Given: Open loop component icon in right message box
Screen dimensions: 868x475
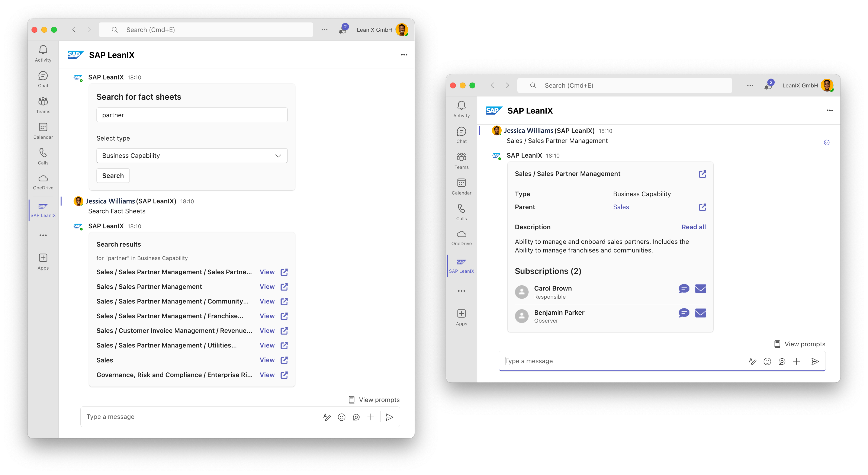Looking at the screenshot, I should pos(782,361).
